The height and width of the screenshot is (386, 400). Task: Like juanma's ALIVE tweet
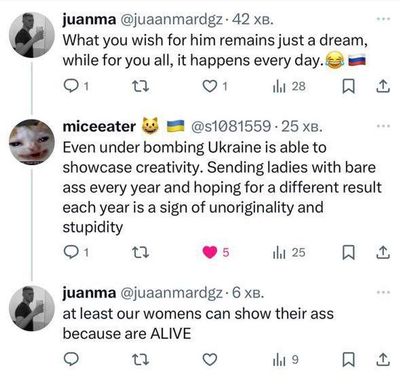pos(210,360)
